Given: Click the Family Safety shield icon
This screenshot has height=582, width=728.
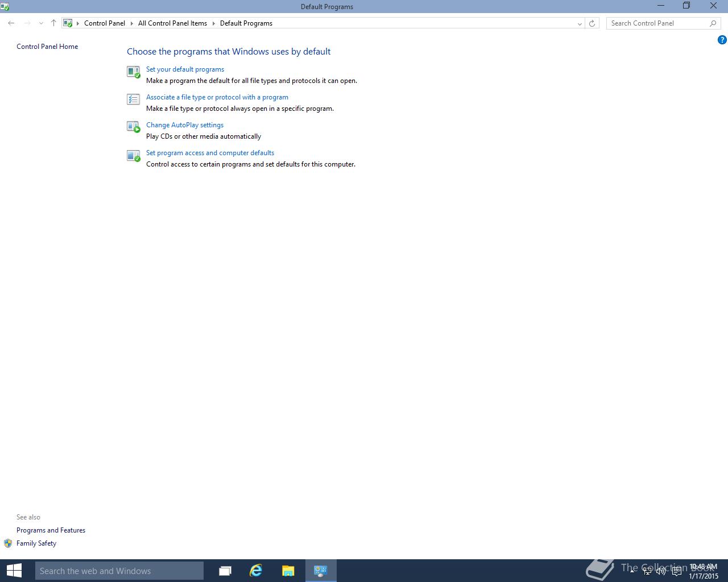Looking at the screenshot, I should pos(8,543).
